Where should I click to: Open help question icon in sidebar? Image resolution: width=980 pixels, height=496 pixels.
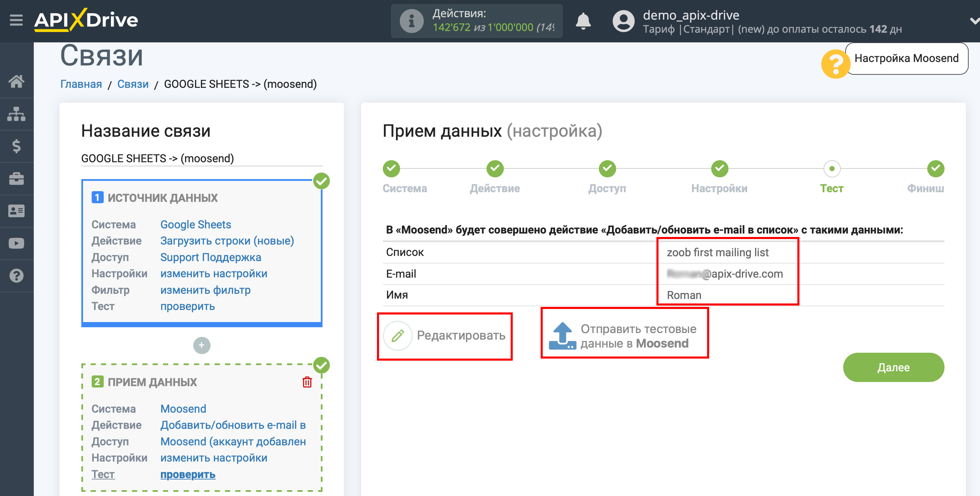tap(16, 276)
